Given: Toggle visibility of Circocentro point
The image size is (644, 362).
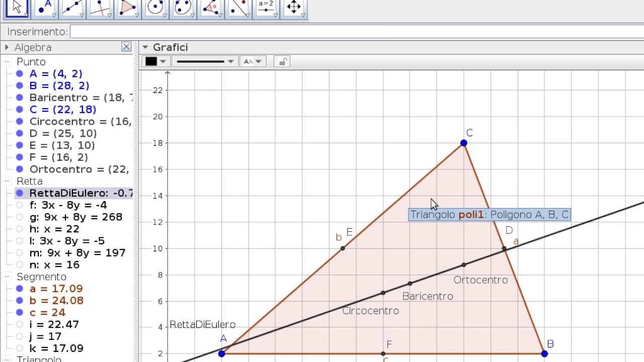Looking at the screenshot, I should pyautogui.click(x=20, y=122).
